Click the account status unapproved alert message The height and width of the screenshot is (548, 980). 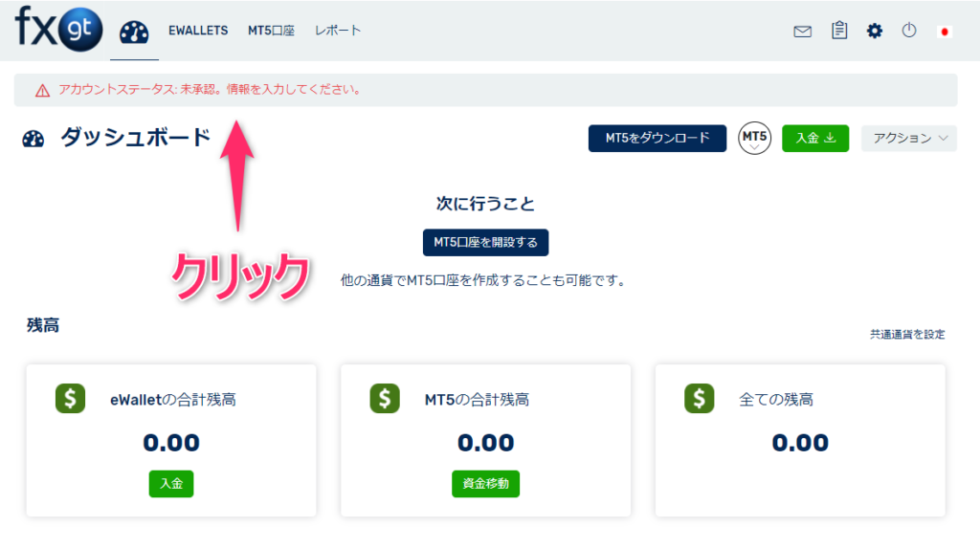210,89
